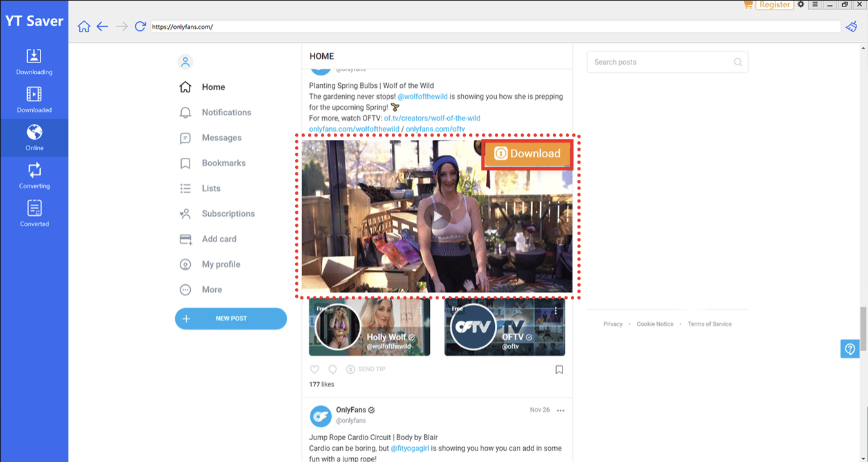Viewport: 868px width, 462px height.
Task: Click the @onlyfans handle on Nov 26 post
Action: pos(351,421)
